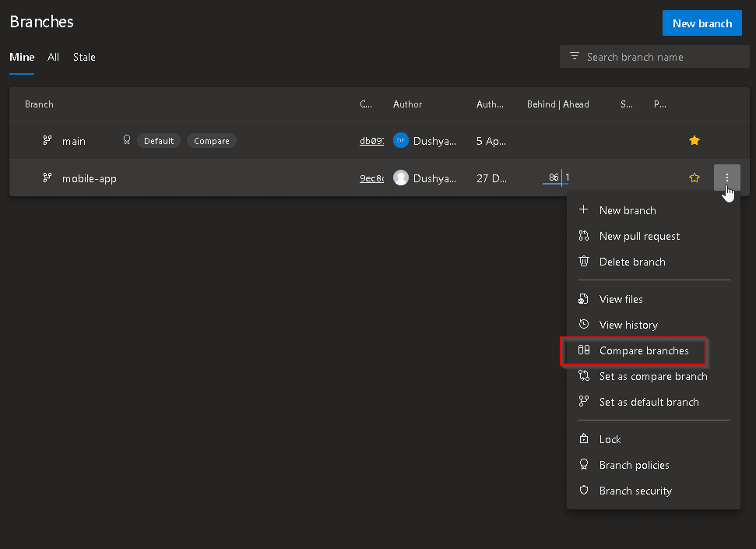Image resolution: width=756 pixels, height=549 pixels.
Task: Click the 27 D... date in mobile-app row
Action: [x=491, y=178]
